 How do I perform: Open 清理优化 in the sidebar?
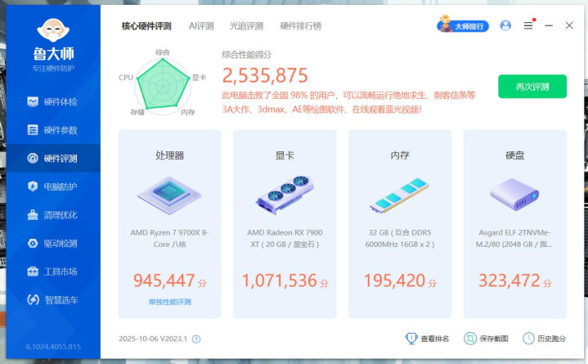click(x=53, y=215)
